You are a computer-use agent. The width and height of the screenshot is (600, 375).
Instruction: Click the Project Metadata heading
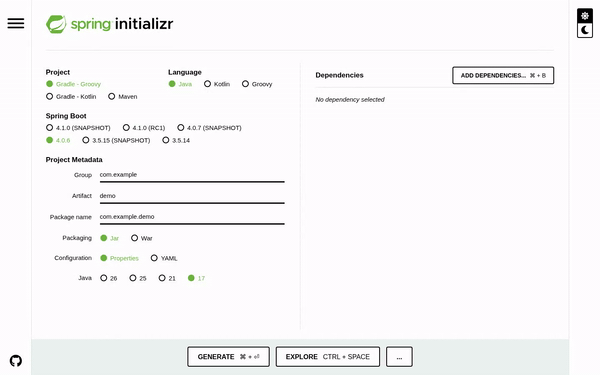[x=74, y=160]
